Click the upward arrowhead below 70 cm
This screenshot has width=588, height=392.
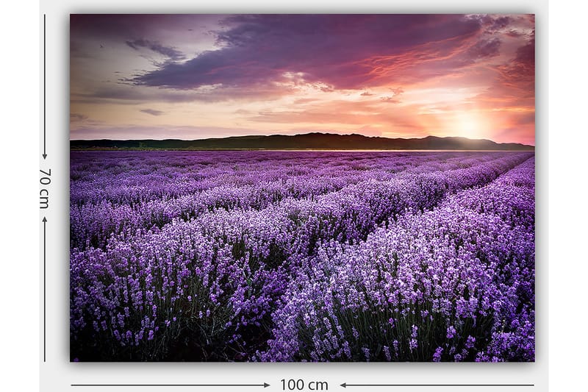pyautogui.click(x=45, y=219)
